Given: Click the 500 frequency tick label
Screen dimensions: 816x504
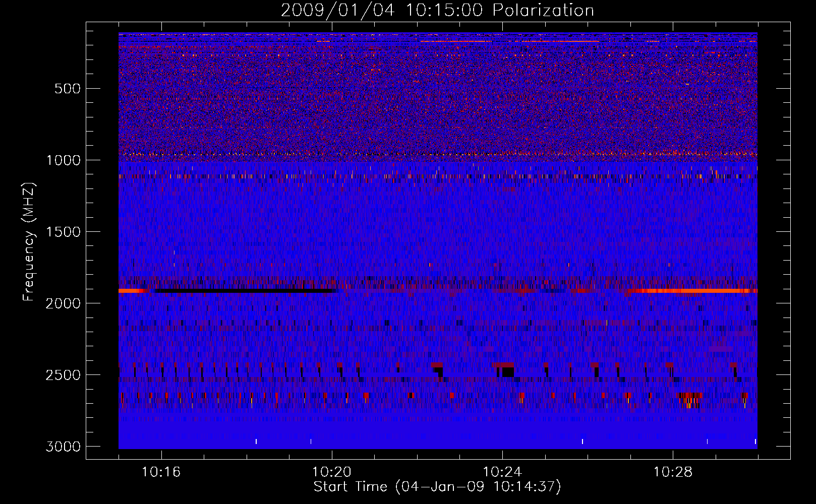Looking at the screenshot, I should 68,89.
